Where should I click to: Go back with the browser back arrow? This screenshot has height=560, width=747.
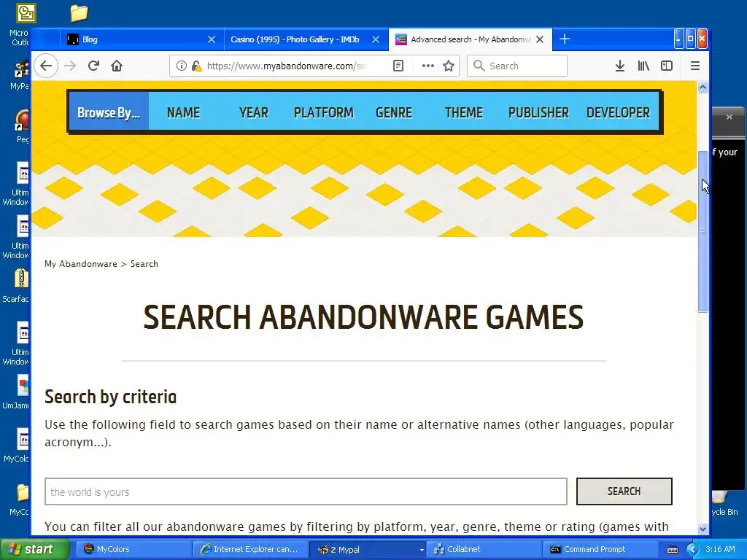click(x=46, y=66)
